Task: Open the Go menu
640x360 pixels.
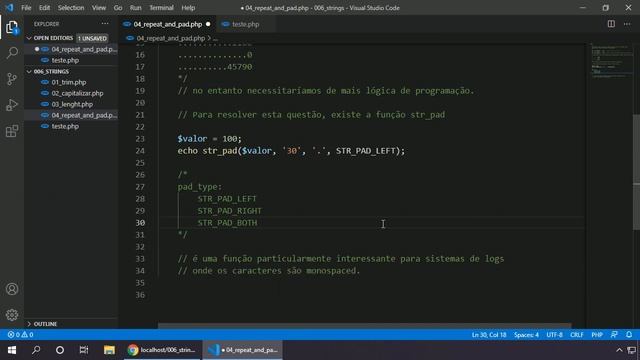Action: click(118, 8)
